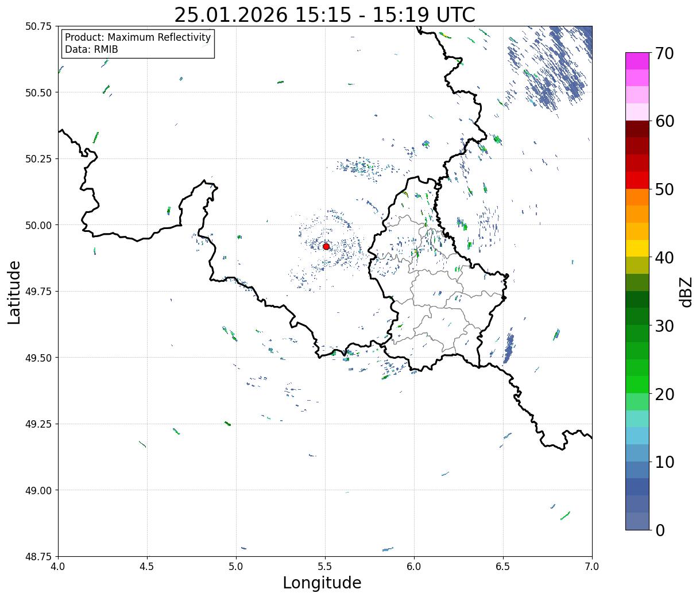Click the colorbar tick label 70
The image size is (700, 597).
664,53
